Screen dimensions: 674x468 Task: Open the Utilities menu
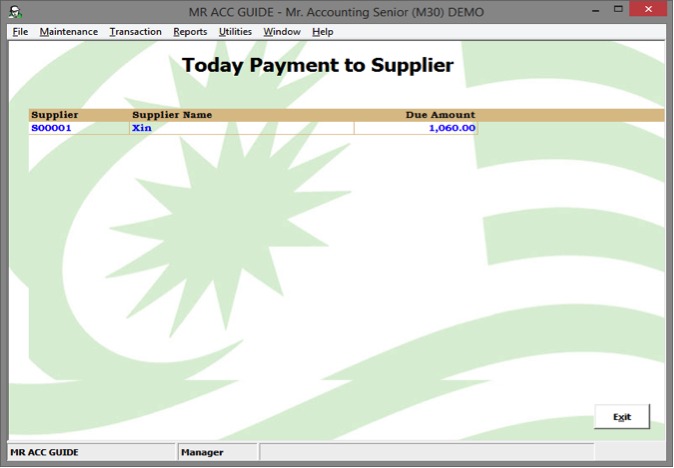click(x=235, y=32)
